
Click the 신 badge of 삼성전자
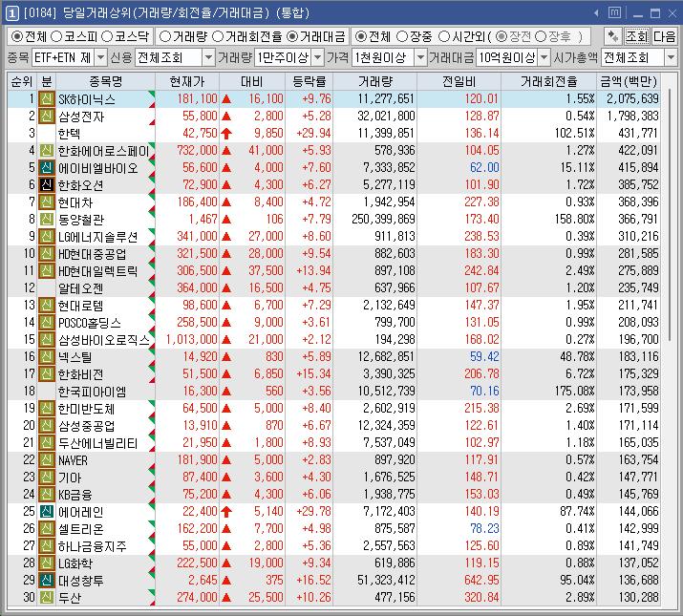(47, 117)
